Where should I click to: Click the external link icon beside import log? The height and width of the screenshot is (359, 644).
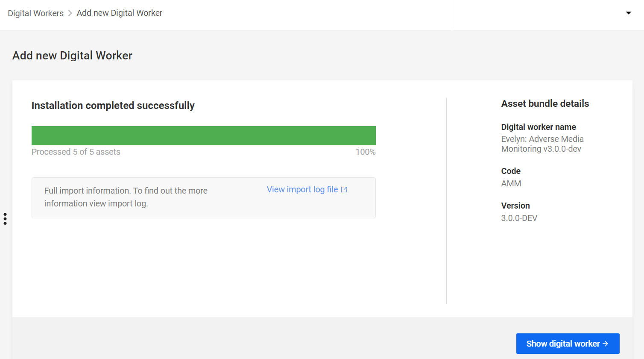tap(344, 189)
